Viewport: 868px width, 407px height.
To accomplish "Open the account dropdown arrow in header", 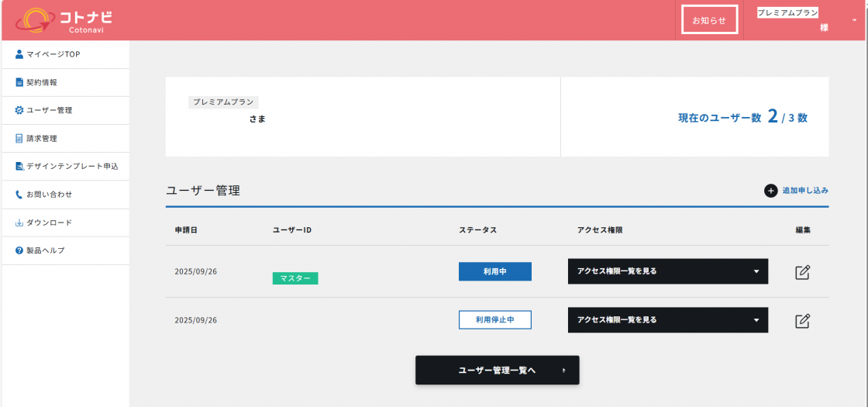I will click(x=854, y=20).
